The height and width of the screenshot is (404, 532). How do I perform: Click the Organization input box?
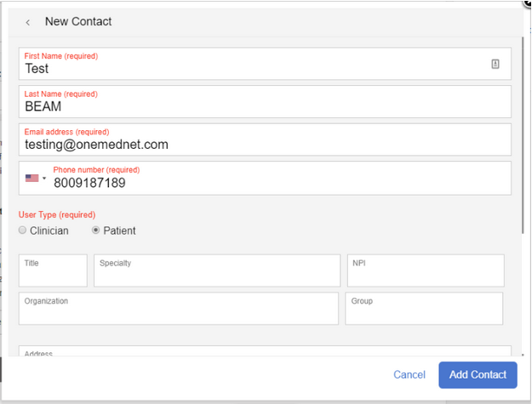179,309
